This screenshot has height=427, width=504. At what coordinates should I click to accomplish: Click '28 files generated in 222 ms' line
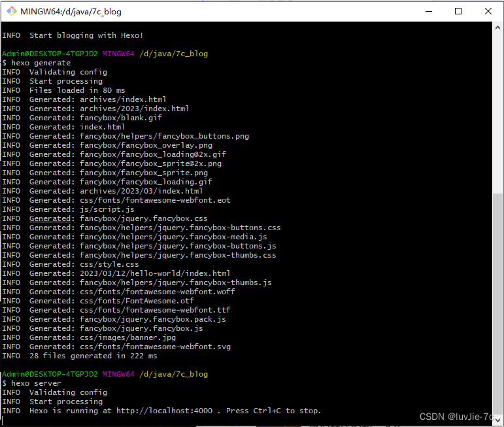80,356
